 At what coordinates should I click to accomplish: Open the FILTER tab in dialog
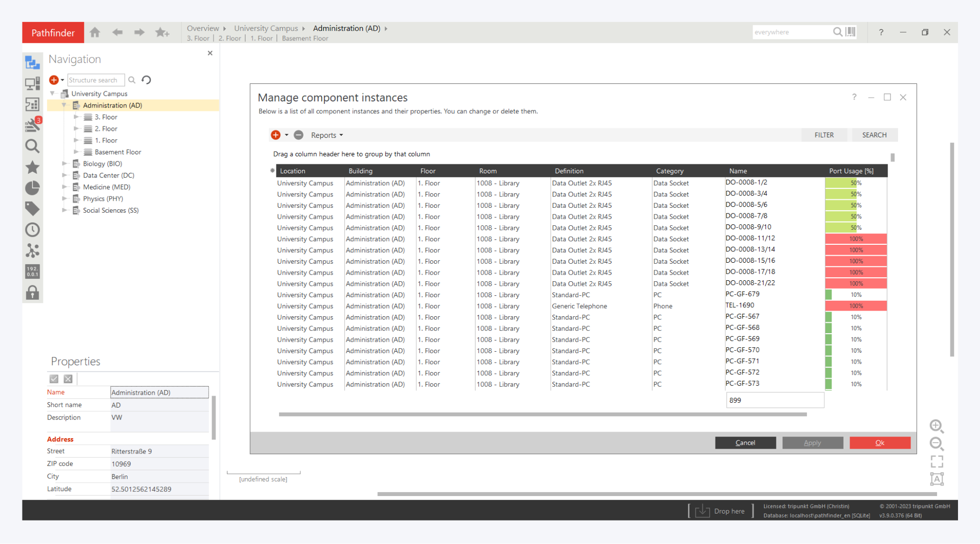[x=824, y=135]
